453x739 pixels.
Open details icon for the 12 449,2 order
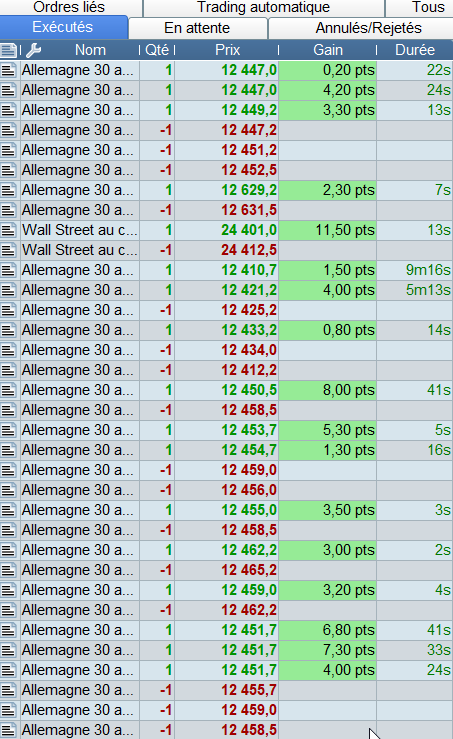click(x=8, y=110)
